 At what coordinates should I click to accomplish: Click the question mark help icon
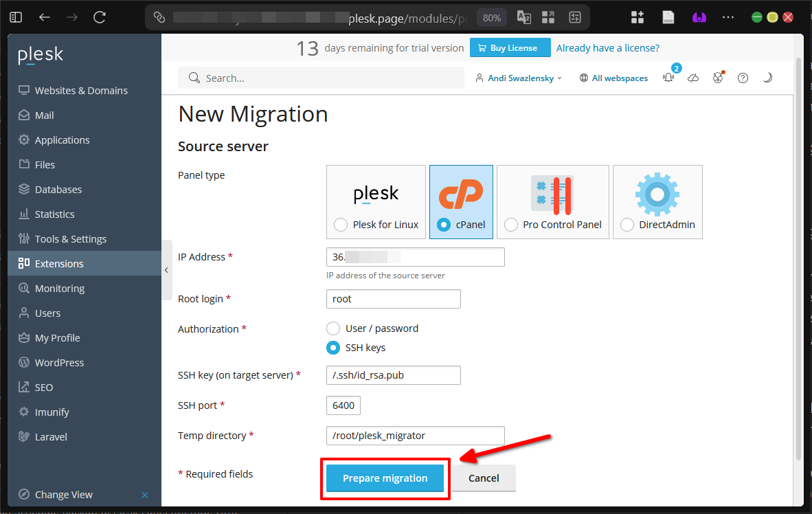coord(743,78)
